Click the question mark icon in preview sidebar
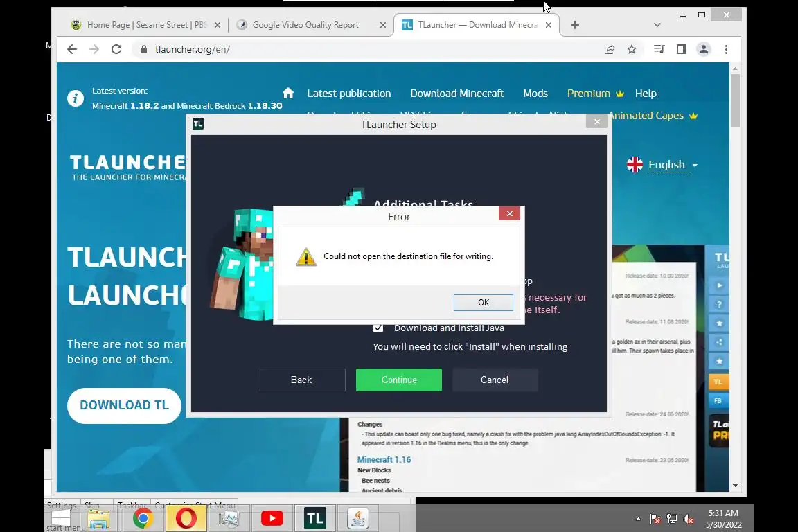The width and height of the screenshot is (798, 532). pos(719,304)
